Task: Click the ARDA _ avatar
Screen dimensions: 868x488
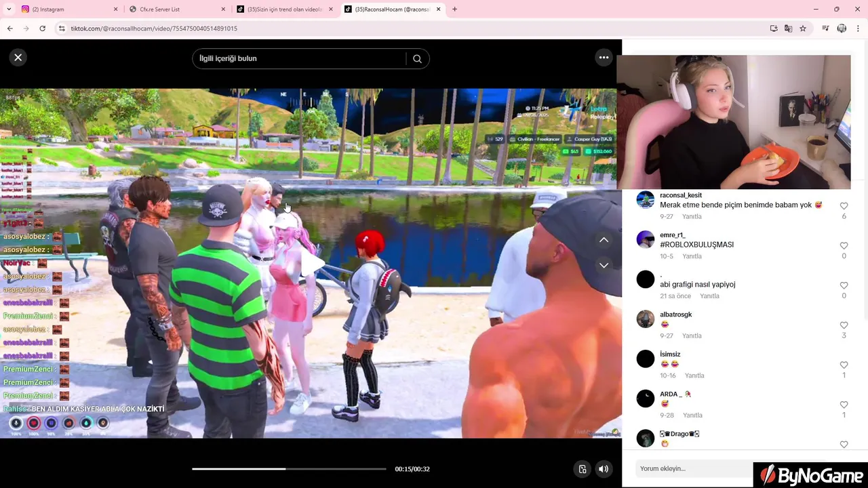Action: click(646, 399)
